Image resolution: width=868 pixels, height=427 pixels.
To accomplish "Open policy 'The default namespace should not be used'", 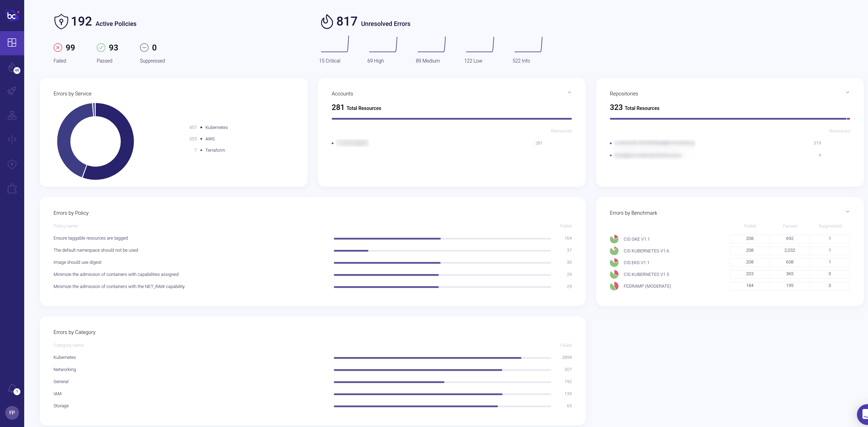I will [x=96, y=250].
